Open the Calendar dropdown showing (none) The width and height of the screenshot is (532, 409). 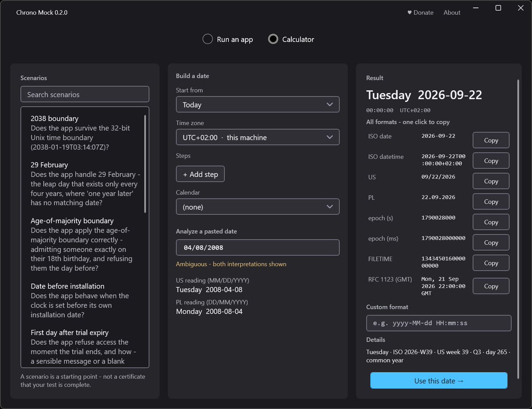258,207
